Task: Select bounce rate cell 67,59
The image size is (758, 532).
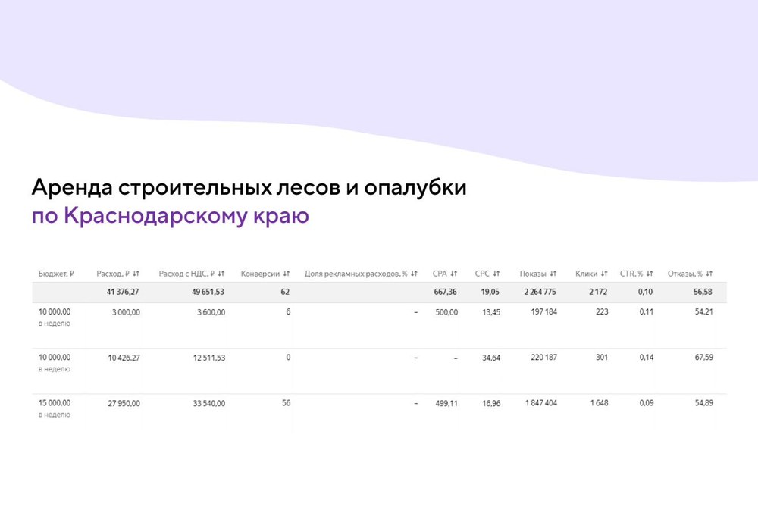Action: (704, 358)
